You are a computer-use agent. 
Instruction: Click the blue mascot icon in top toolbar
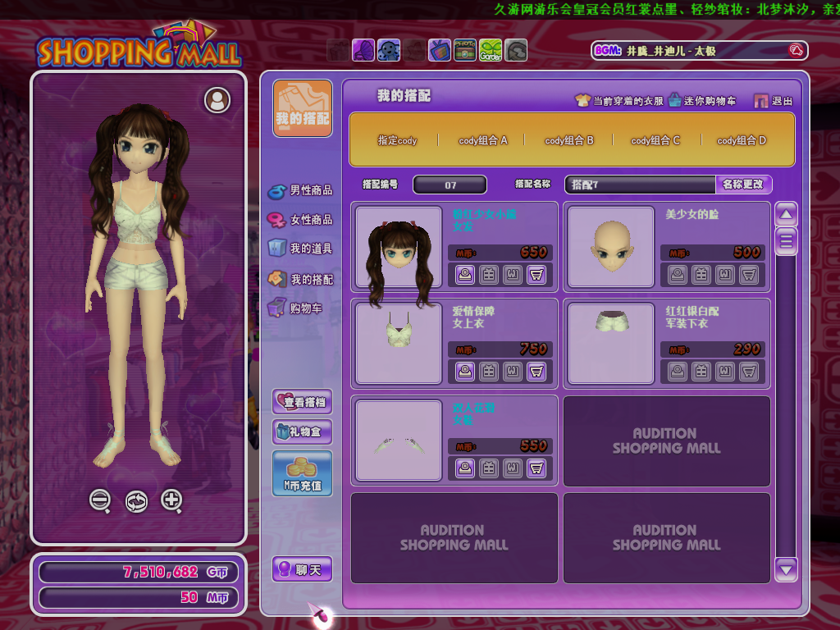pyautogui.click(x=389, y=51)
